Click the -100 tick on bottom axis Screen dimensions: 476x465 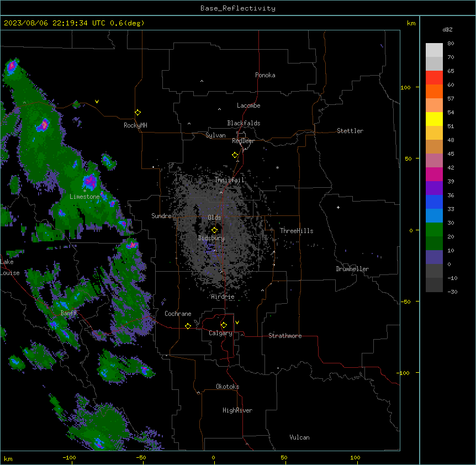coord(69,457)
